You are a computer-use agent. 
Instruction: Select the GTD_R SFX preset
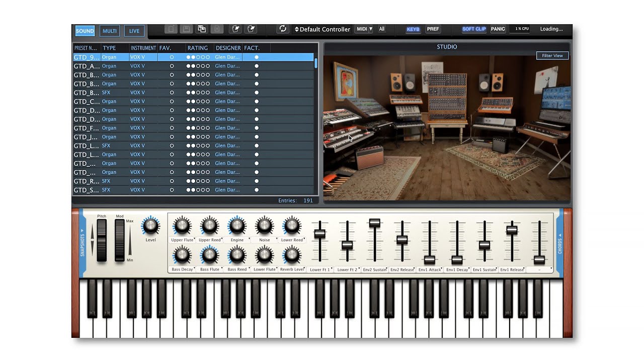click(x=193, y=181)
